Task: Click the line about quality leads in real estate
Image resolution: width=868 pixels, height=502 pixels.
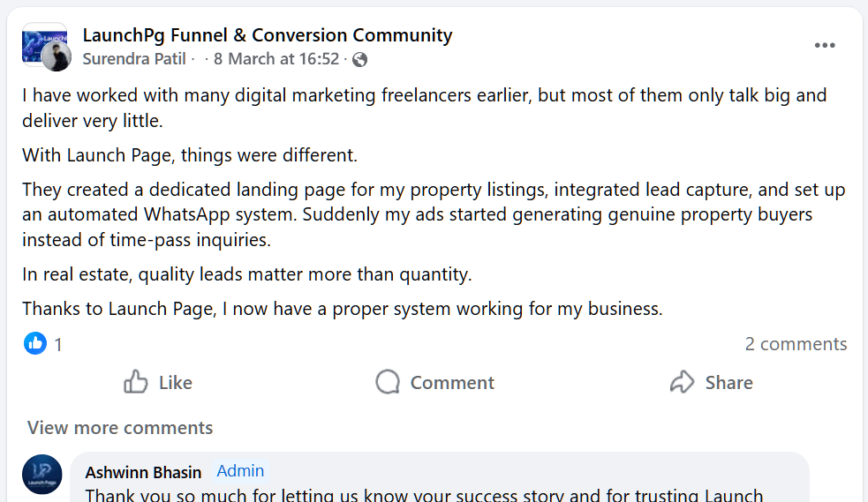Action: [247, 274]
